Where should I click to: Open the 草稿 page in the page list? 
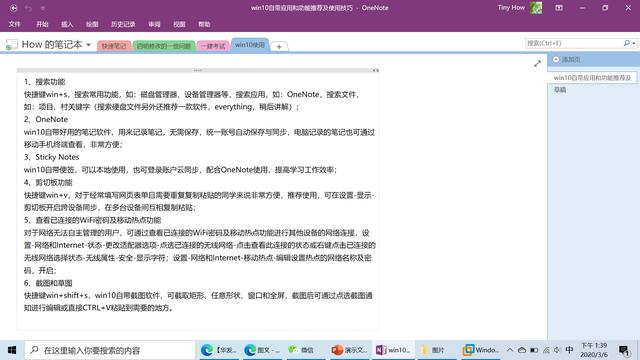(x=560, y=90)
